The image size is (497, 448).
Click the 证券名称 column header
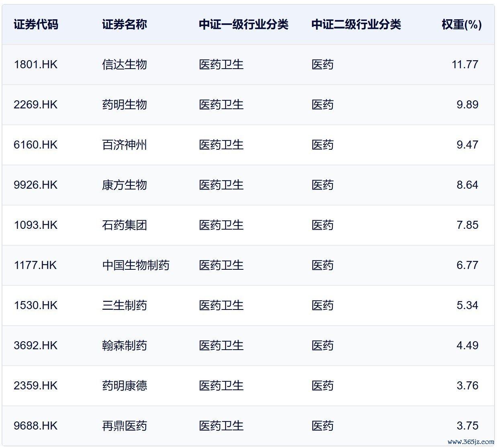tap(124, 24)
